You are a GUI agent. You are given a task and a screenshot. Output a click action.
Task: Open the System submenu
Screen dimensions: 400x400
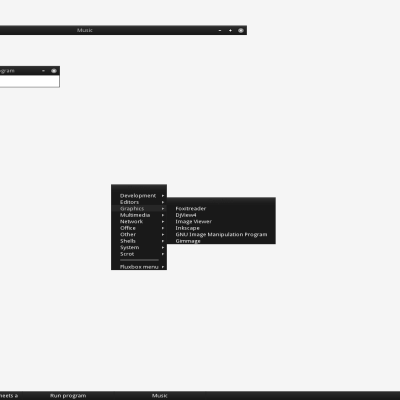(x=139, y=248)
